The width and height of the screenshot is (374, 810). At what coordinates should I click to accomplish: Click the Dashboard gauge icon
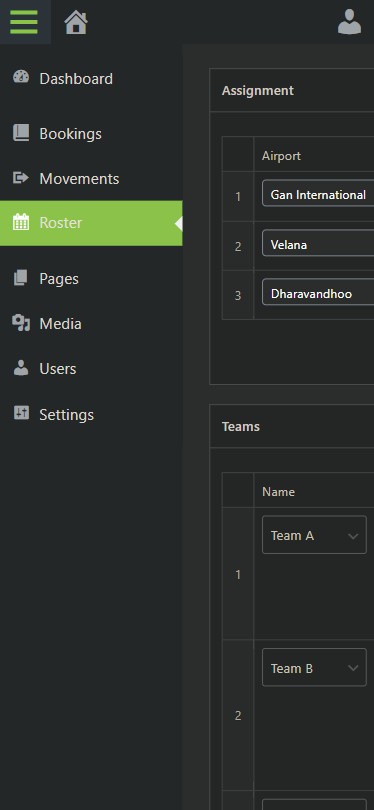(x=21, y=77)
